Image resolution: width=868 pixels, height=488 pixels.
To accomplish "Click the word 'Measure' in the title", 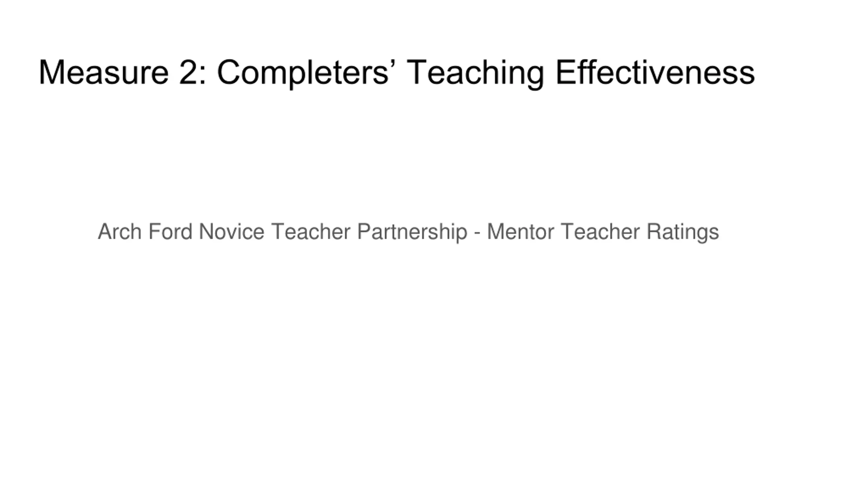I will tap(103, 72).
